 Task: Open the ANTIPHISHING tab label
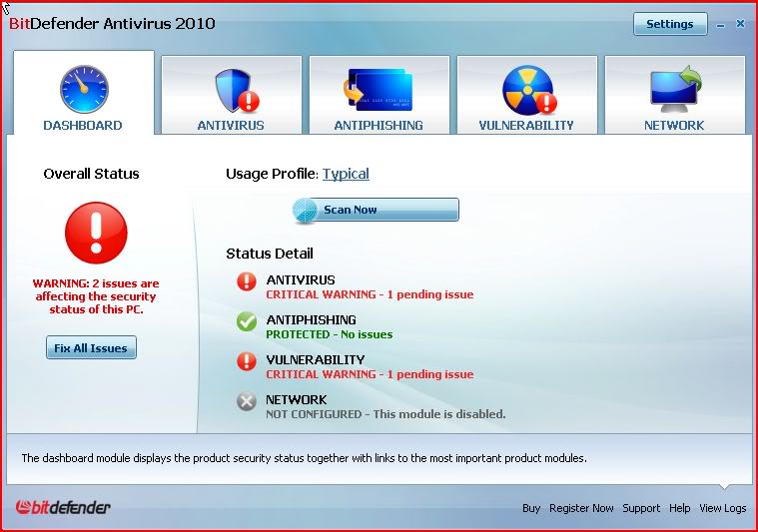click(x=379, y=126)
